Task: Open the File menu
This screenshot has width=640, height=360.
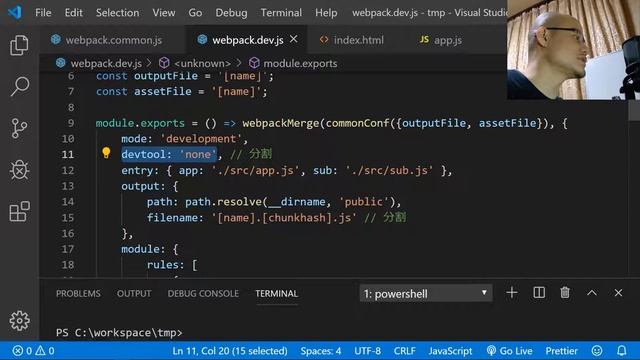Action: tap(43, 13)
